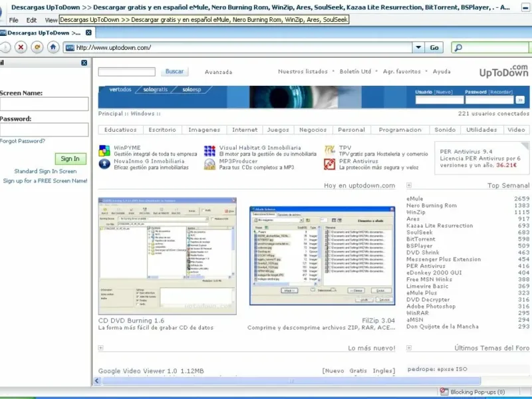532x399 pixels.
Task: Open the Sonido category tab
Action: [445, 130]
